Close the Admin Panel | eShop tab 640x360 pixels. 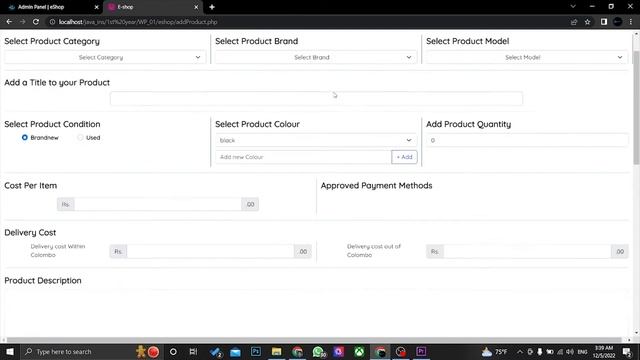click(x=96, y=7)
